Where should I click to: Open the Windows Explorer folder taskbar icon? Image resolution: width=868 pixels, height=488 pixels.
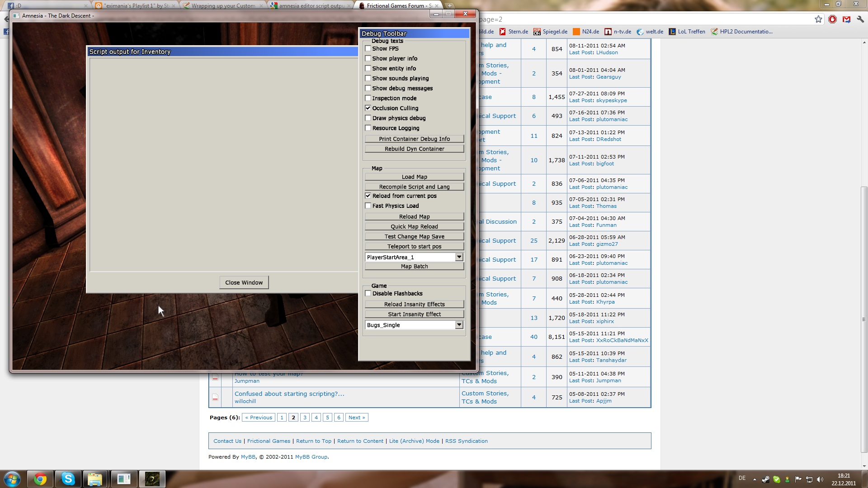(95, 479)
